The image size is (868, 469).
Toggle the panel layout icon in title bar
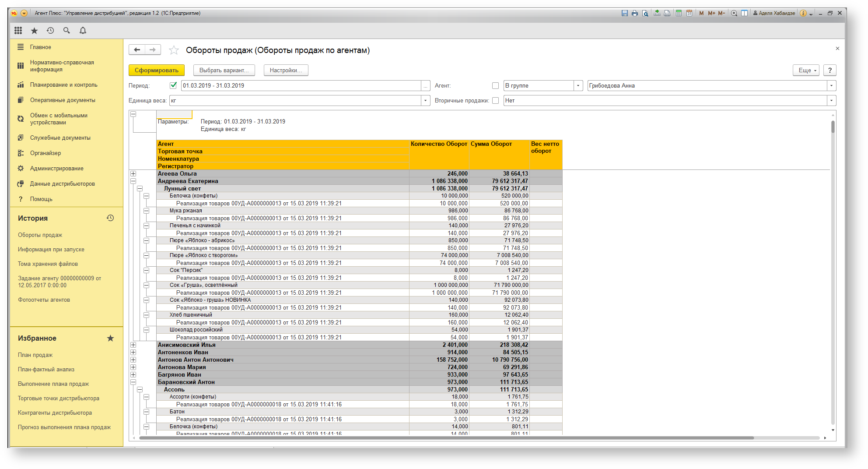click(744, 13)
